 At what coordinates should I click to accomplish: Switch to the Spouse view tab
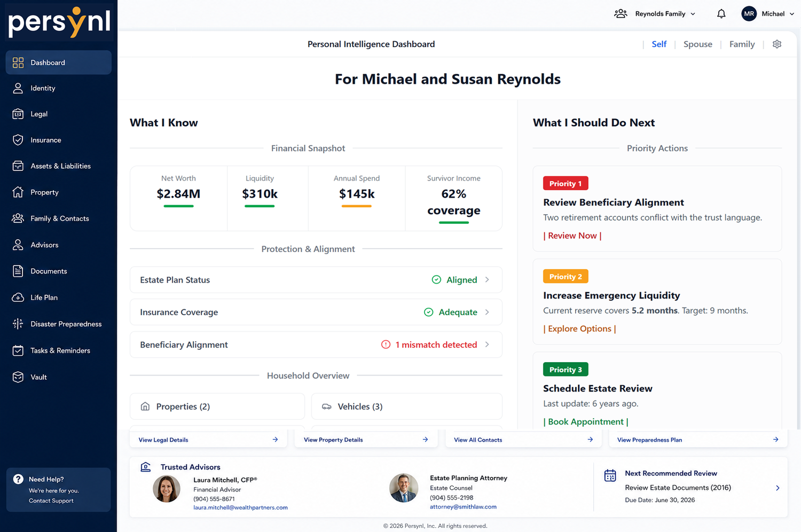coord(697,44)
